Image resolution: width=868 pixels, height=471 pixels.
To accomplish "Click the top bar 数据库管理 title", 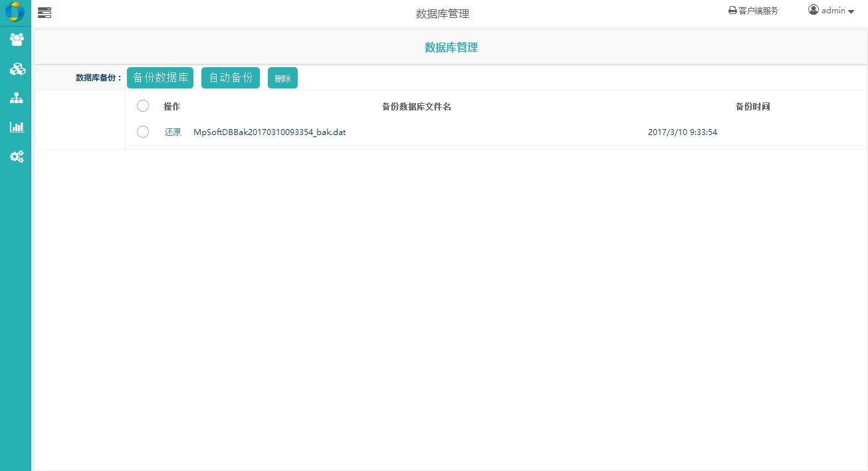I will (443, 13).
